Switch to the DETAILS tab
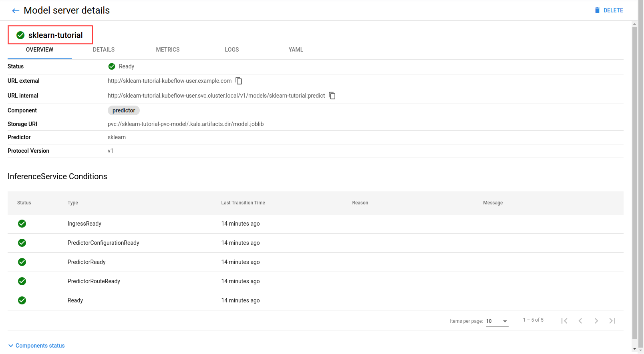The width and height of the screenshot is (644, 354). pyautogui.click(x=104, y=50)
